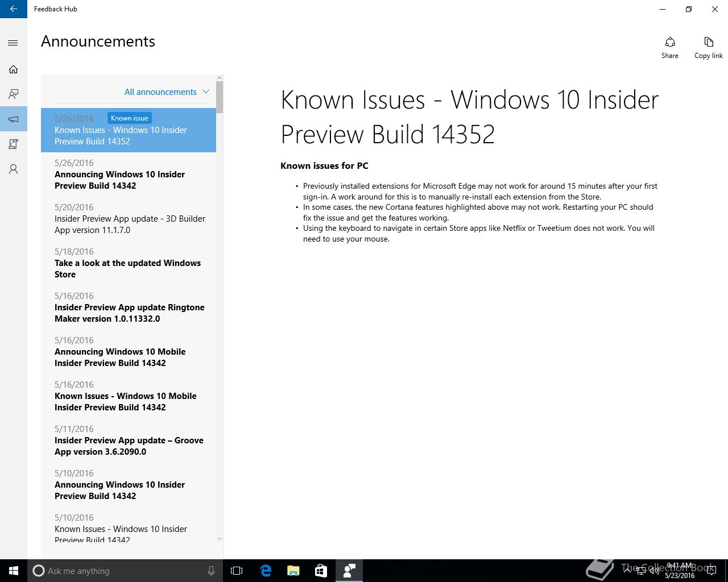Open Known Issues Windows 10 Mobile Build 14342
This screenshot has width=728, height=582.
coord(129,396)
